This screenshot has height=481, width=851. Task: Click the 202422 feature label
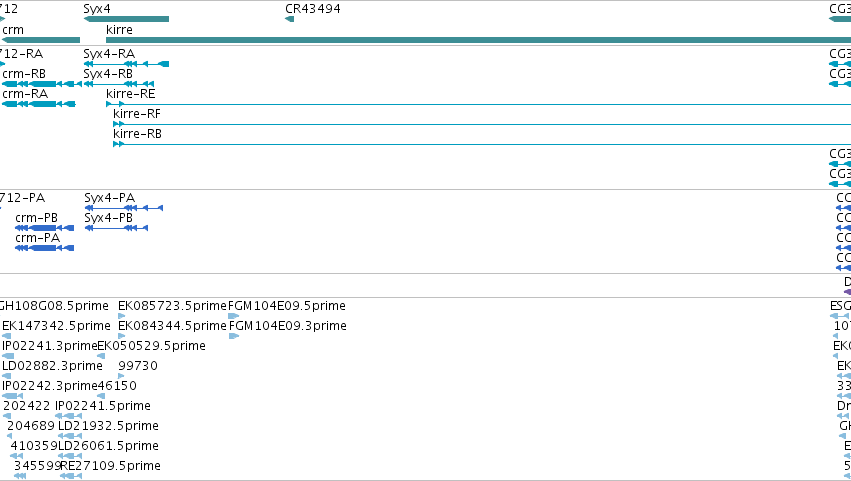tap(27, 406)
